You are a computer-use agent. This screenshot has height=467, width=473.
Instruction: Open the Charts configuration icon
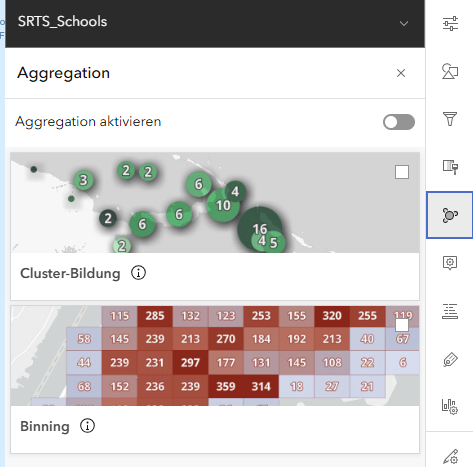pos(450,407)
